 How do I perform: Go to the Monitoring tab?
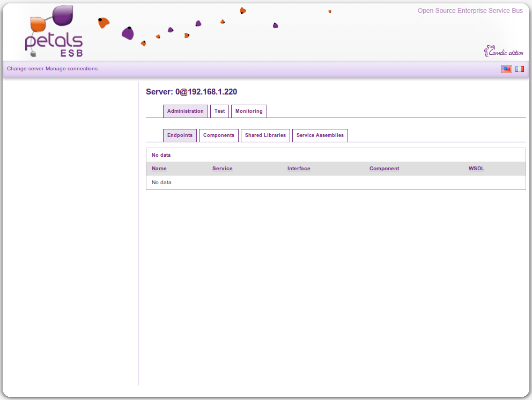click(249, 111)
